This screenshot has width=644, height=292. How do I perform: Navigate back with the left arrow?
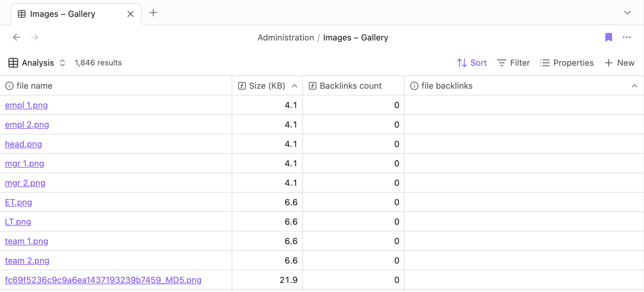click(x=17, y=37)
